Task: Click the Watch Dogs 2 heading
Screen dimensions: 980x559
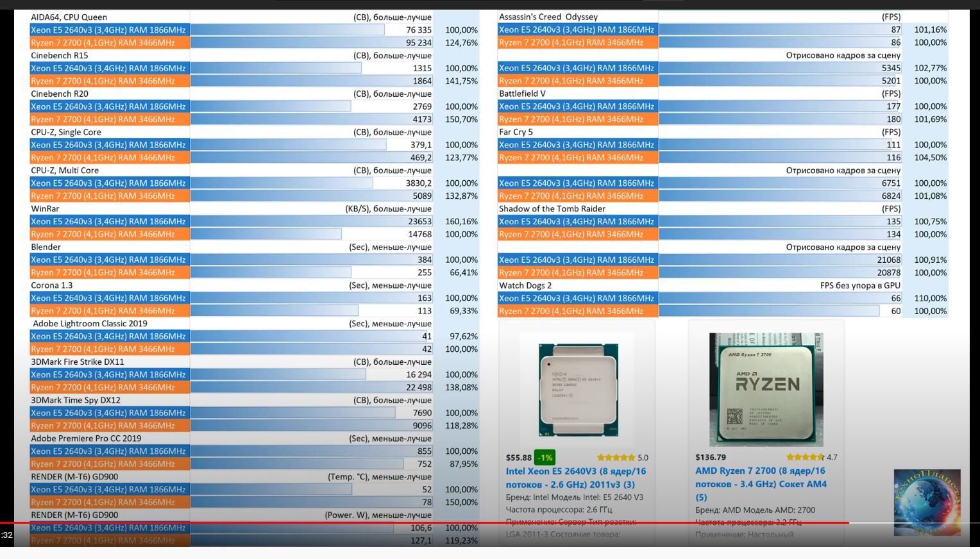Action: 525,286
